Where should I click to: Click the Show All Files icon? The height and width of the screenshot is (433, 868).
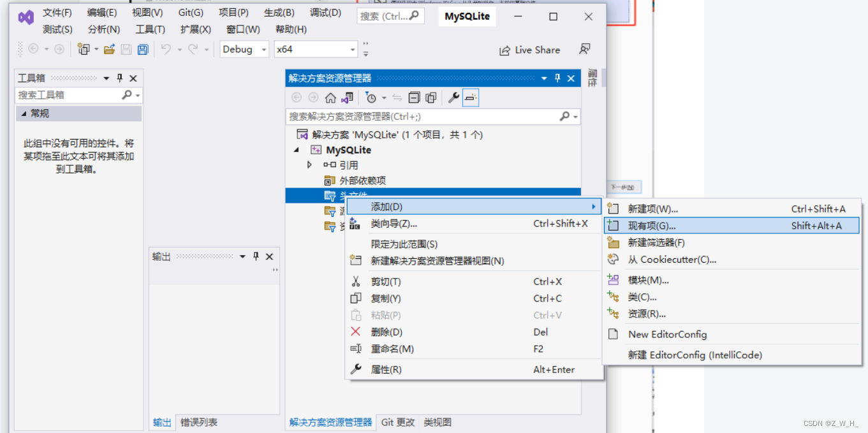pos(431,98)
